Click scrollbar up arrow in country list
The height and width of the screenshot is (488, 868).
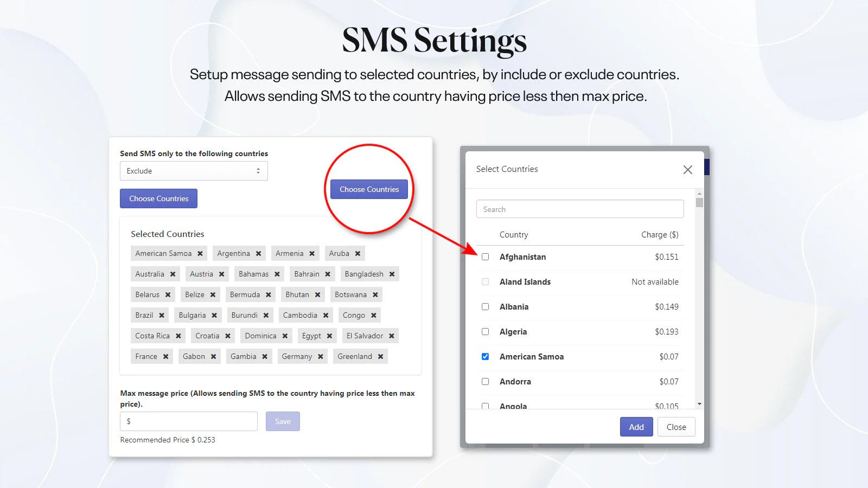coord(699,194)
